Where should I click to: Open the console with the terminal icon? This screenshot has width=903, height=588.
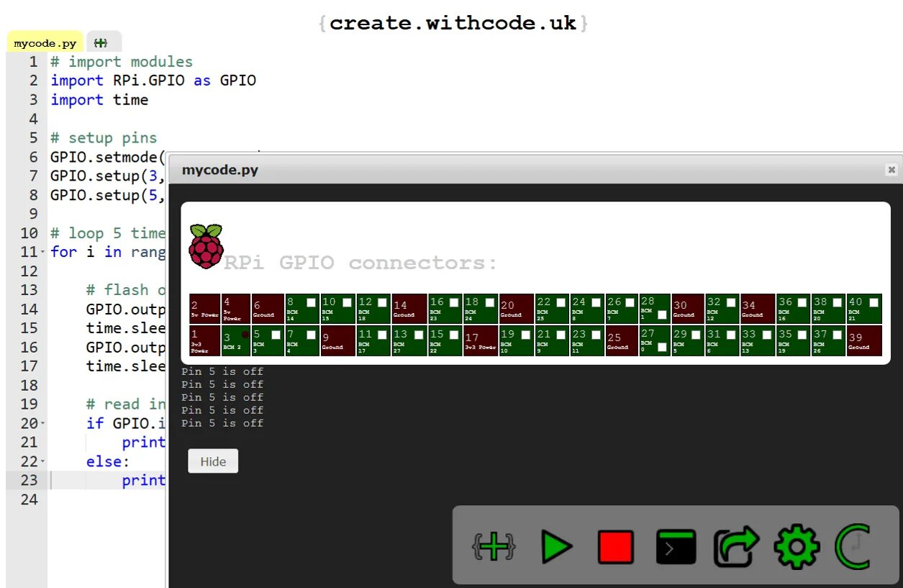click(675, 546)
